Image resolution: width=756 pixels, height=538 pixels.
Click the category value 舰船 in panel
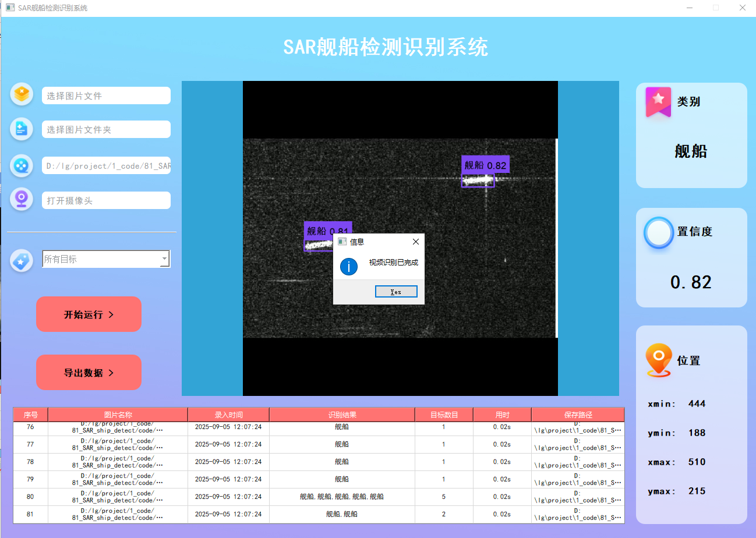coord(691,151)
